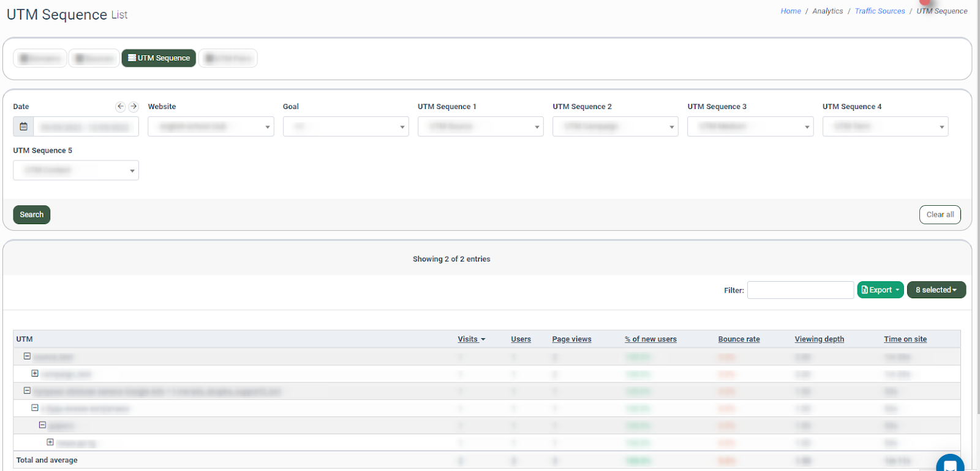Click the next date arrow icon
Image resolution: width=980 pixels, height=471 pixels.
(134, 107)
